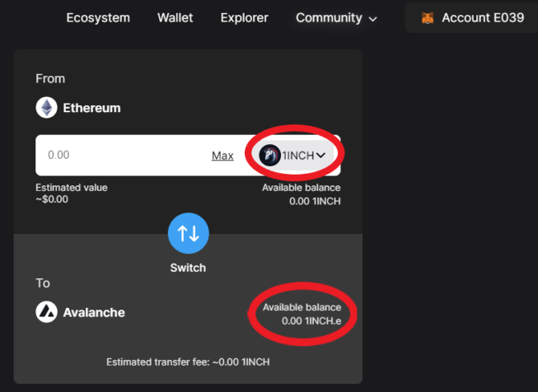Click the To section label

pyautogui.click(x=43, y=283)
